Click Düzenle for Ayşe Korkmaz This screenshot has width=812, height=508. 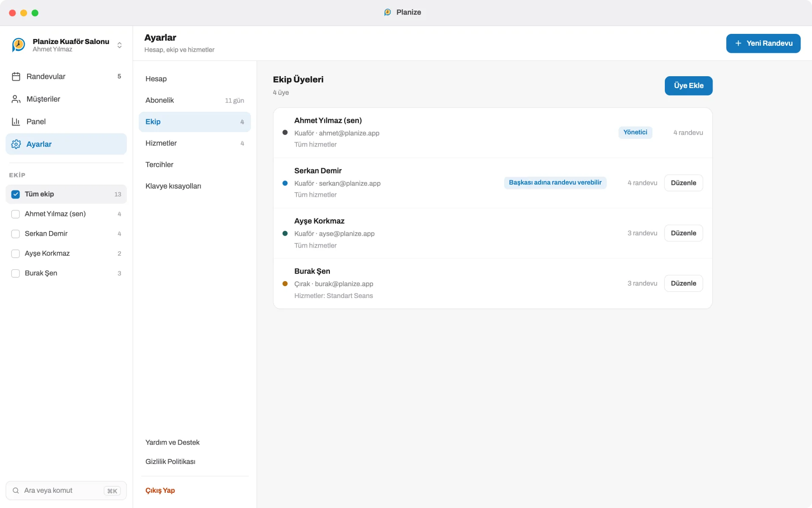683,233
